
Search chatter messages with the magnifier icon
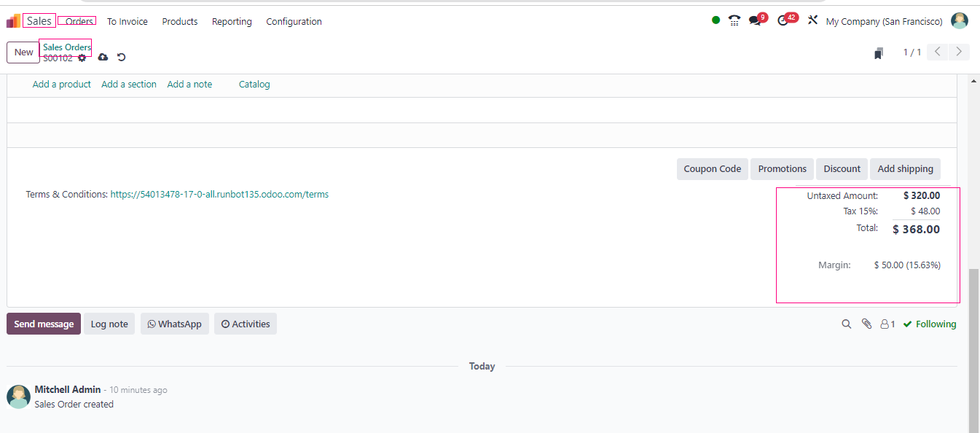click(x=846, y=324)
